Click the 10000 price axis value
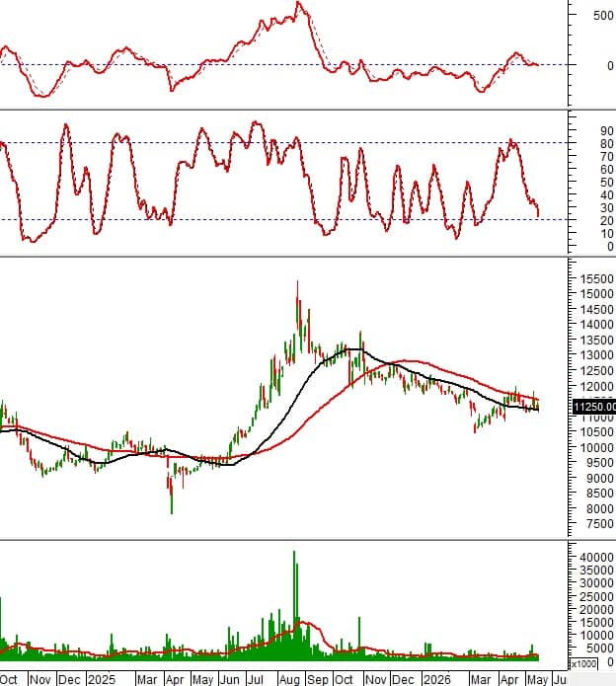Screen dimensions: 616x686 [596, 447]
